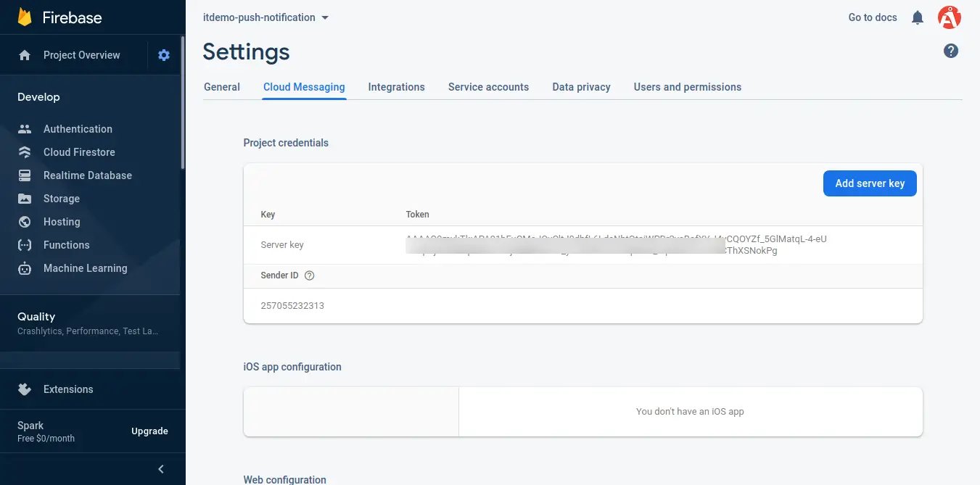
Task: Click the Add server key button
Action: pyautogui.click(x=869, y=183)
